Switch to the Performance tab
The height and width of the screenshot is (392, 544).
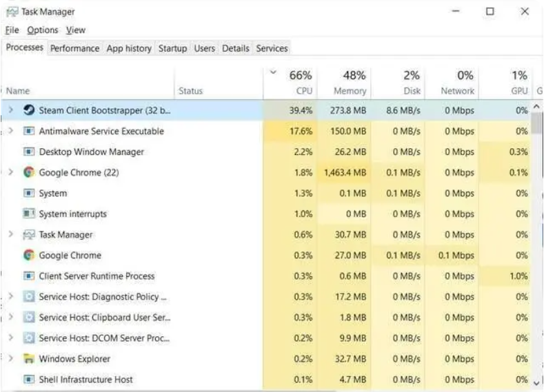pyautogui.click(x=74, y=48)
